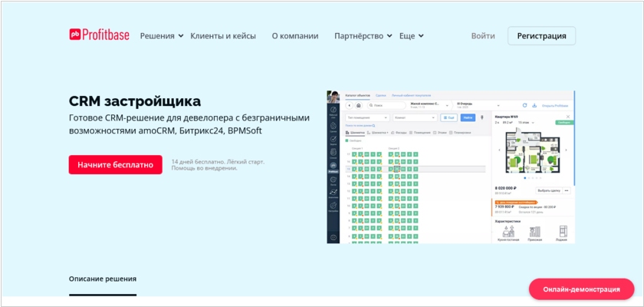Click the three-dots button beside Выбрать сделку
Screen dimensions: 644x307
(x=567, y=190)
